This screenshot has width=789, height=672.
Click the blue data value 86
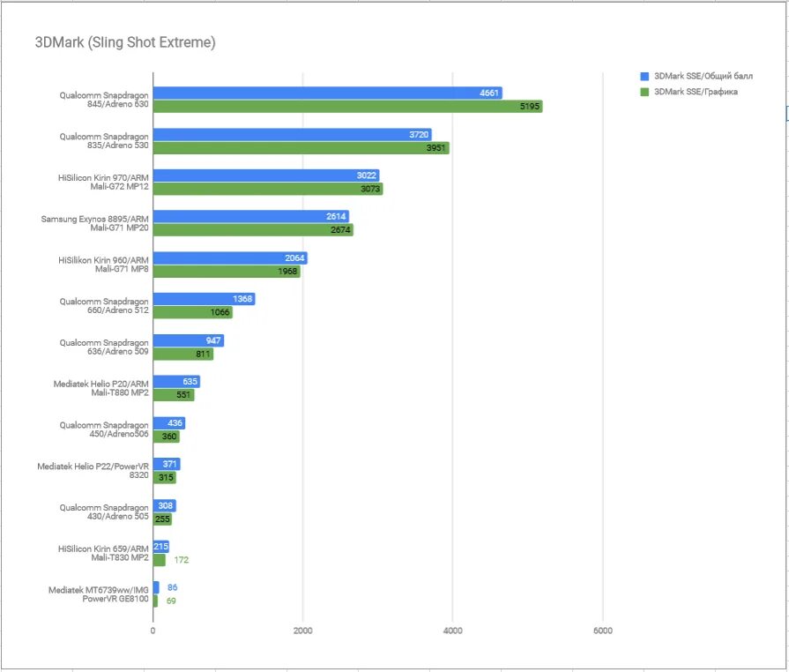(172, 587)
